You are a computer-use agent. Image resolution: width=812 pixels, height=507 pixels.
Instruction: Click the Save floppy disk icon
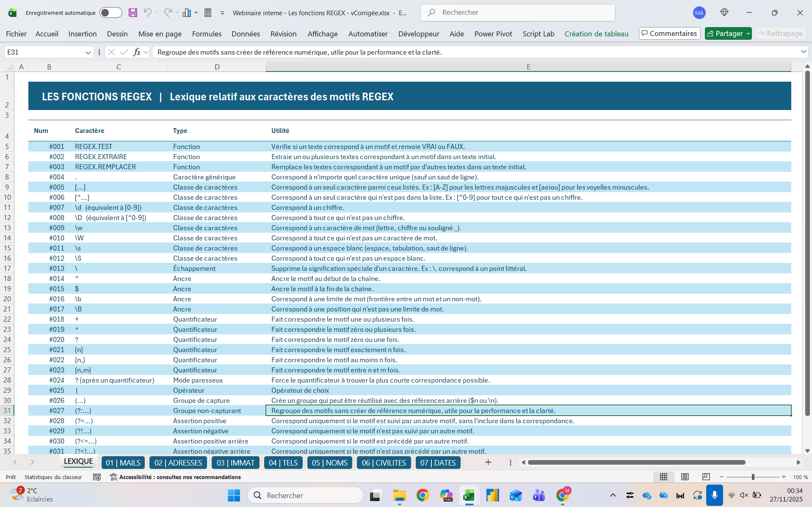(133, 13)
